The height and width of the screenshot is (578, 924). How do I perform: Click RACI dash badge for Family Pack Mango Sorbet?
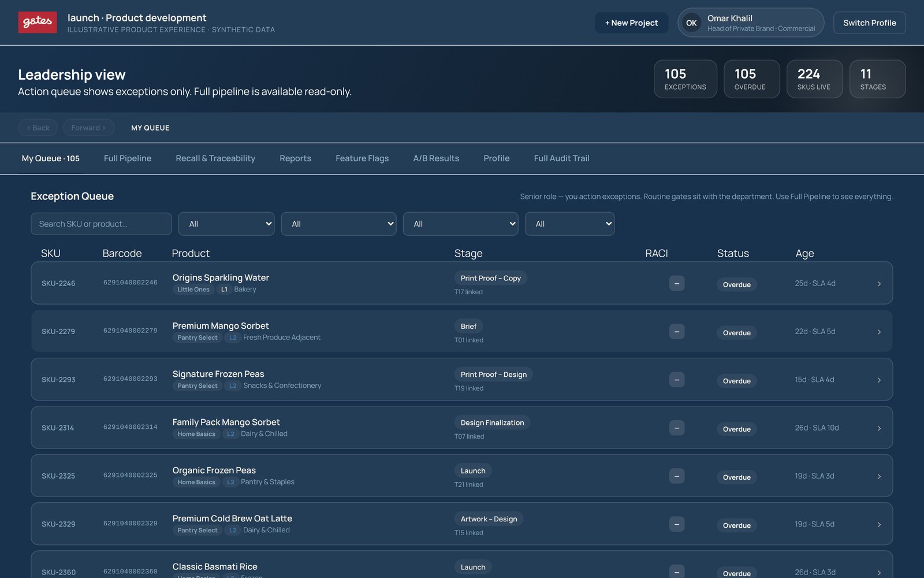[677, 428]
